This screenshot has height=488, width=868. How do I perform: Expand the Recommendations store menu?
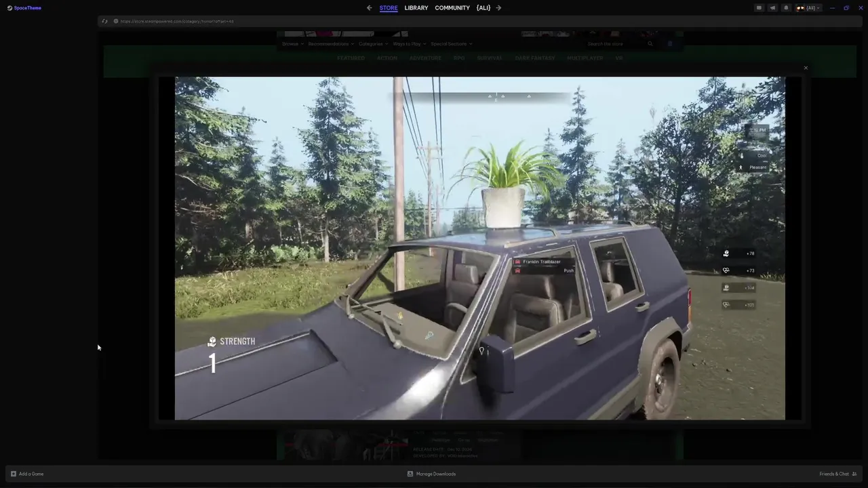(331, 44)
